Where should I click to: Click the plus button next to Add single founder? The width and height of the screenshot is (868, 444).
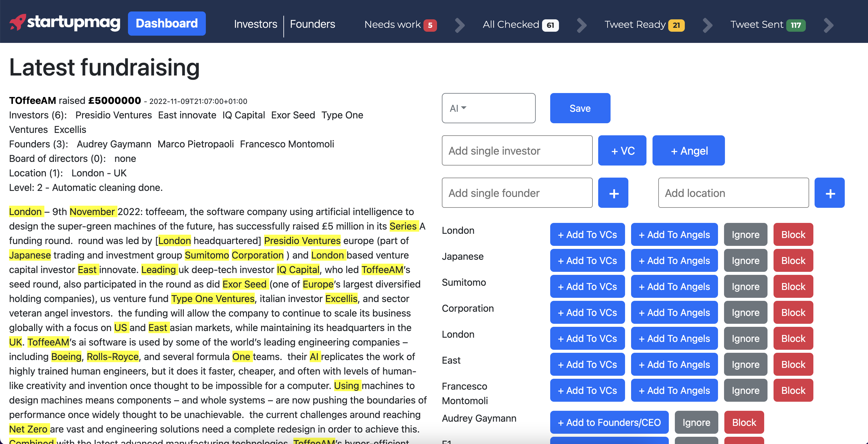coord(613,193)
